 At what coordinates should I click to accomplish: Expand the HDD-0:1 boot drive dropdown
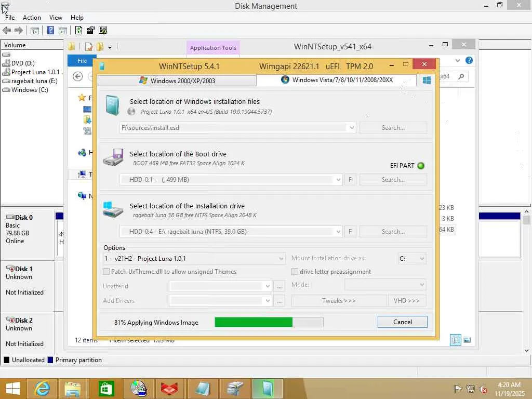coord(338,179)
